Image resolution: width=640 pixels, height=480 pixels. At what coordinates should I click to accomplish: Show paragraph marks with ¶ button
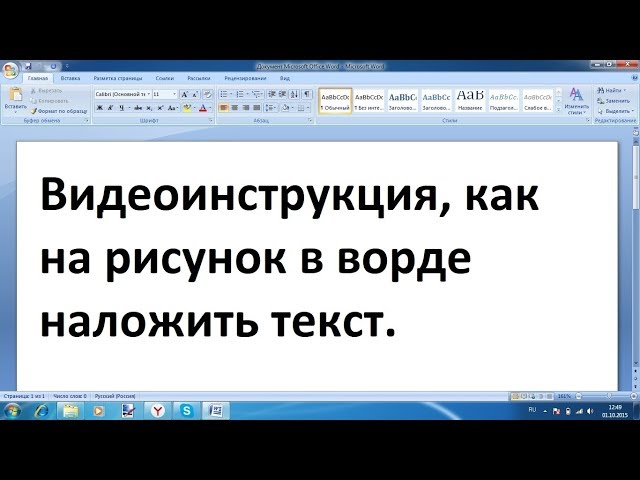[x=307, y=94]
